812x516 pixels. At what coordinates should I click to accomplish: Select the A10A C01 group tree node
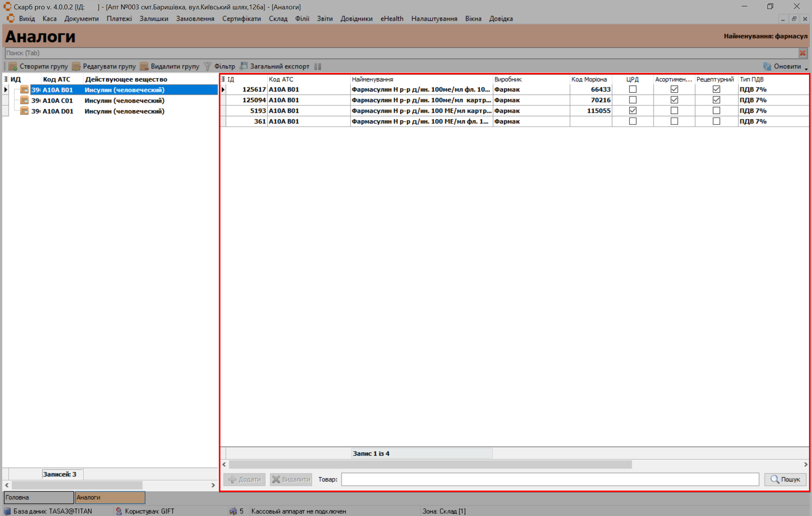click(x=57, y=101)
